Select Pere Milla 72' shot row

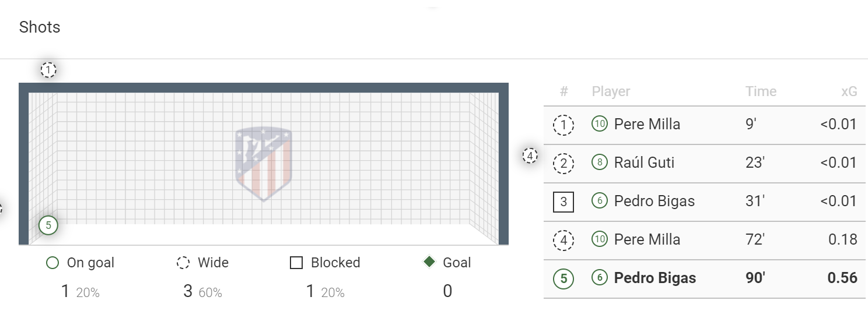[704, 240]
